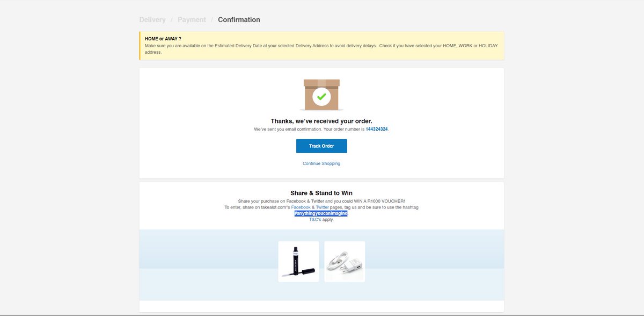644x316 pixels.
Task: Open order number 144324324 link
Action: 377,130
